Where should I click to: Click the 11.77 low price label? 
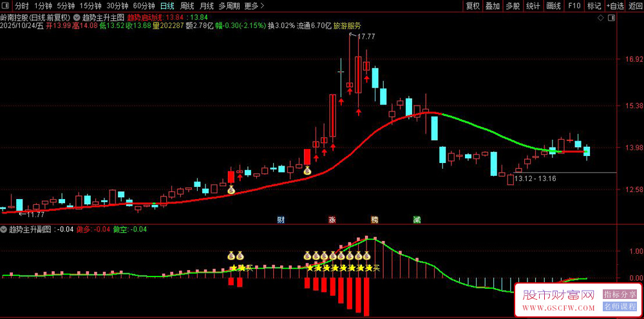pyautogui.click(x=35, y=214)
